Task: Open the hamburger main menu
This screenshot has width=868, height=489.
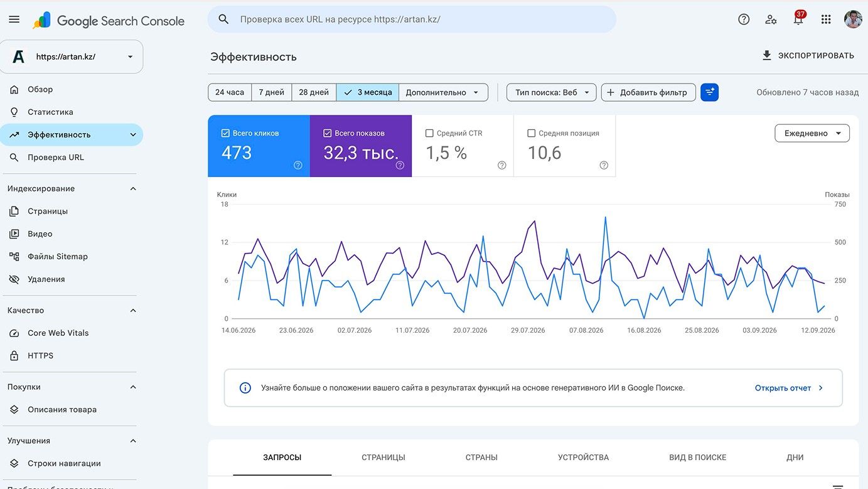Action: (14, 19)
